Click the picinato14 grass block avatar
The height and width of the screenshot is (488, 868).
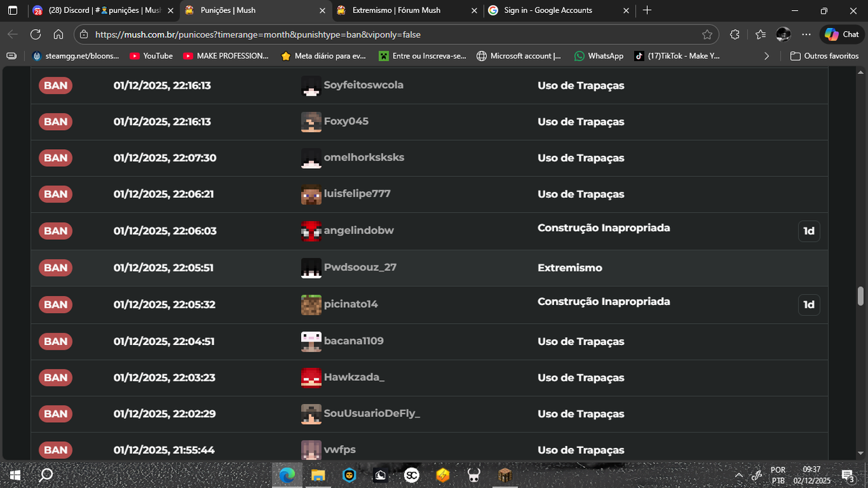coord(311,305)
